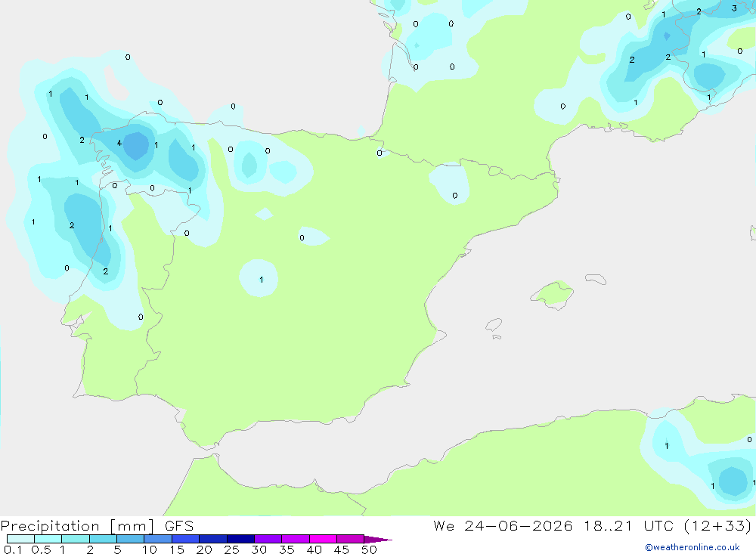Click the '25' legend scale label

231,549
